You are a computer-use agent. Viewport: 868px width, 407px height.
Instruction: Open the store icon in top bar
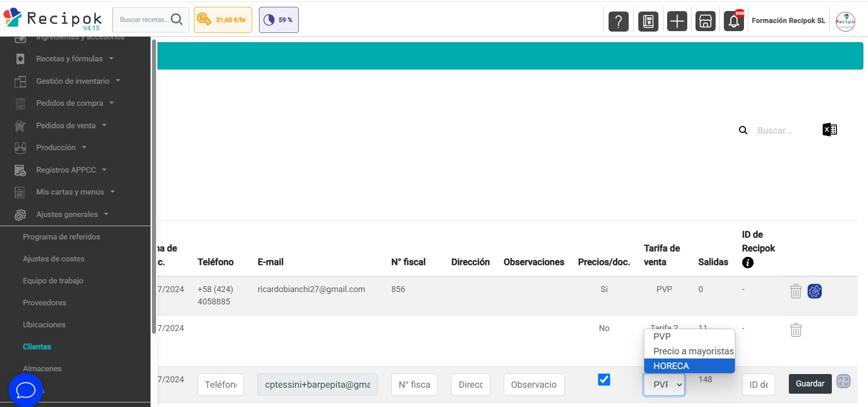click(x=705, y=21)
